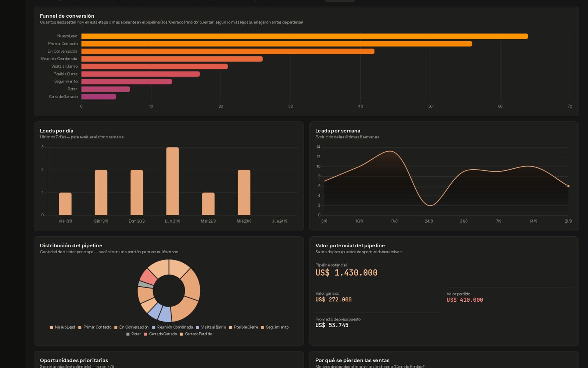Select the Cerrado Ganado funnel bar
Viewport: 588px width, 368px height.
(x=98, y=97)
